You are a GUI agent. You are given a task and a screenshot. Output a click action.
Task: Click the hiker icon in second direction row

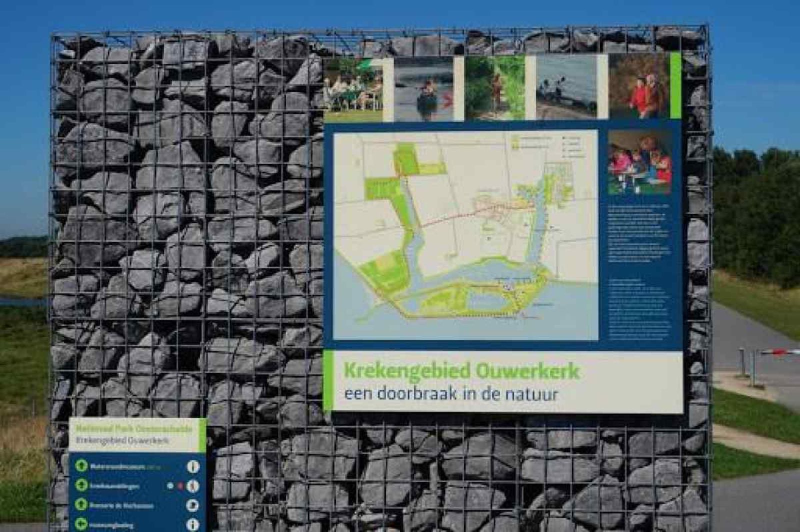pos(193,486)
